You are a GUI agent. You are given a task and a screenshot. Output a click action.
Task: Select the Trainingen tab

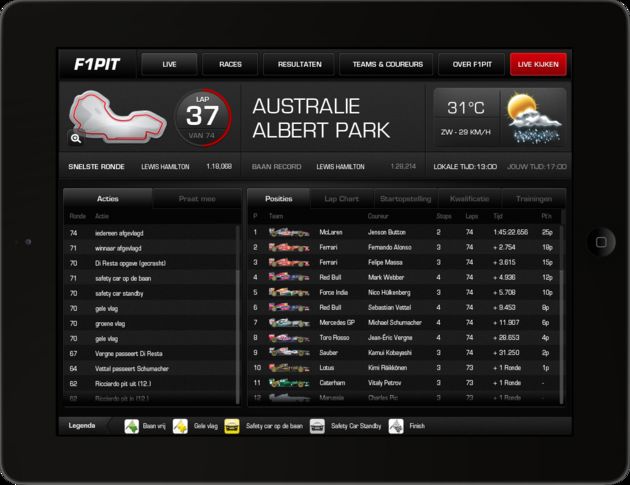pyautogui.click(x=534, y=199)
